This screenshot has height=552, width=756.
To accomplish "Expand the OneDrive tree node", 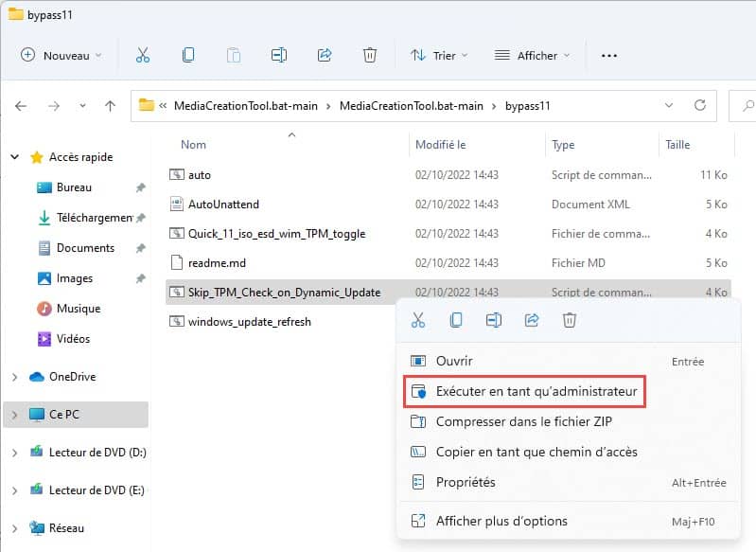I will point(14,377).
